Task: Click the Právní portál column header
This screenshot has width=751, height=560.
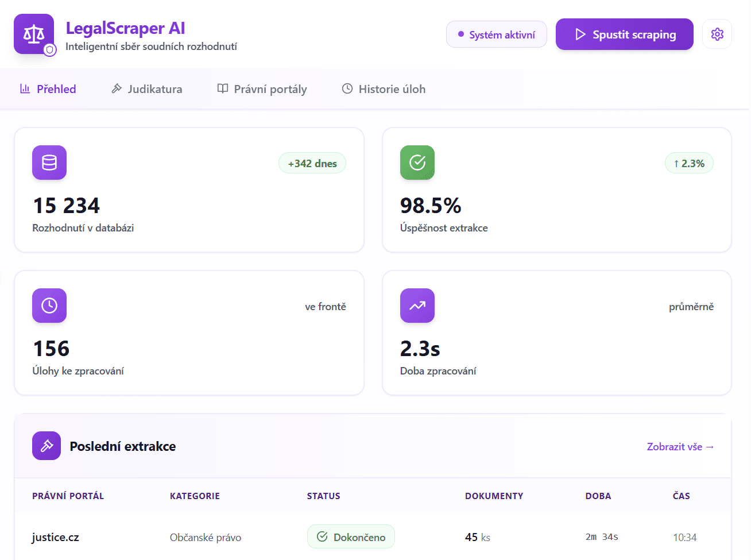Action: point(68,496)
